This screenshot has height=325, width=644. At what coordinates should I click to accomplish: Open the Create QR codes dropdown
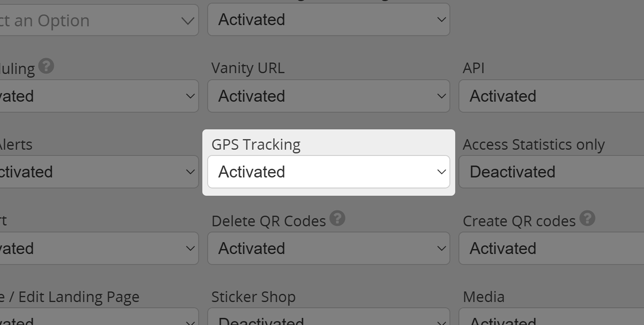pyautogui.click(x=551, y=248)
